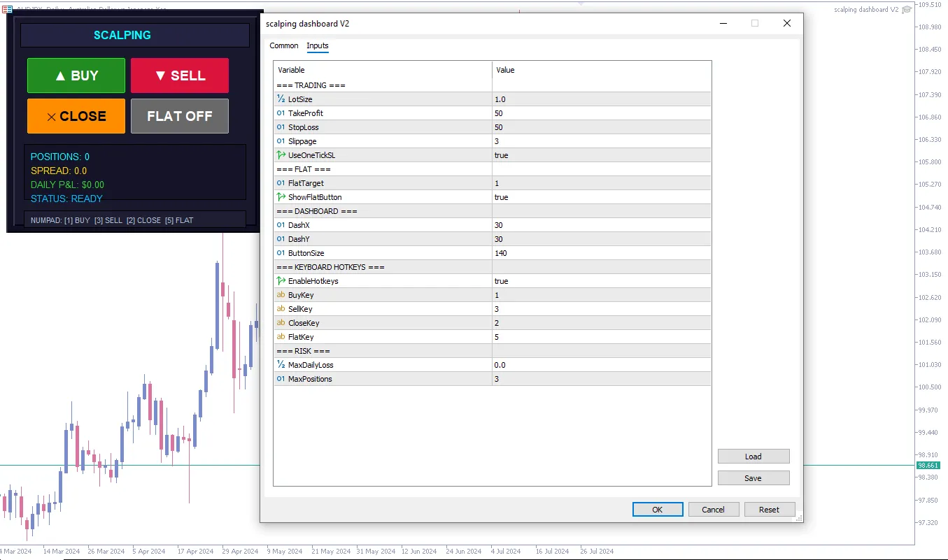Click the orange CLOSE positions button
The height and width of the screenshot is (560, 948).
[x=76, y=116]
